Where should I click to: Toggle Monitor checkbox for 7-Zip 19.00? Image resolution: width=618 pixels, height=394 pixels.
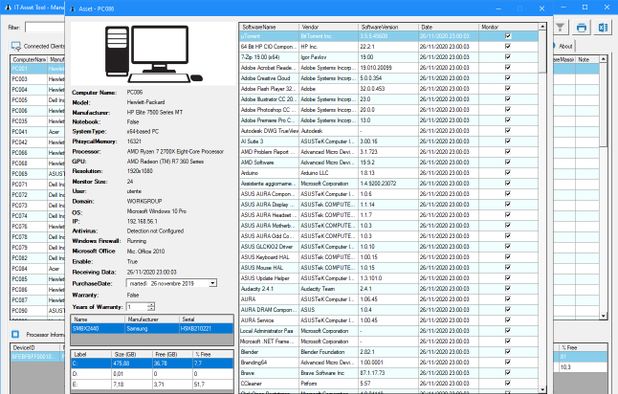click(x=508, y=57)
